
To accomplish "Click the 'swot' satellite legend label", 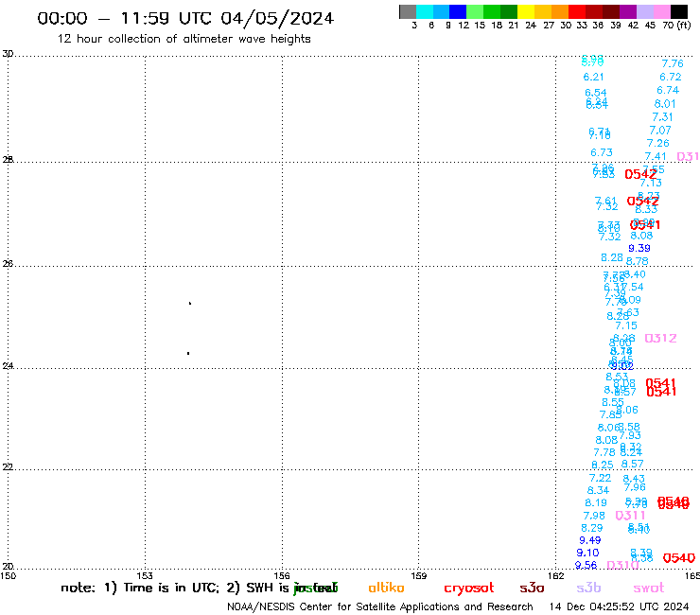I will 649,589.
